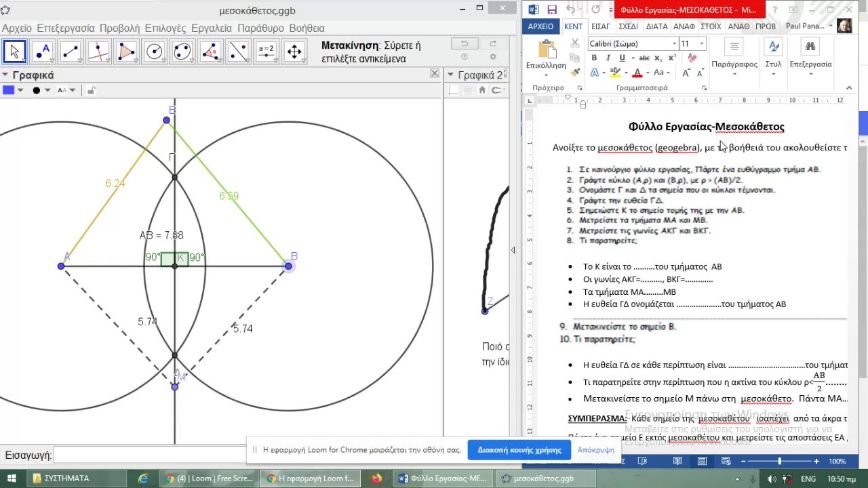The image size is (868, 488).
Task: Select the Slider tool (a=2)
Action: [266, 52]
